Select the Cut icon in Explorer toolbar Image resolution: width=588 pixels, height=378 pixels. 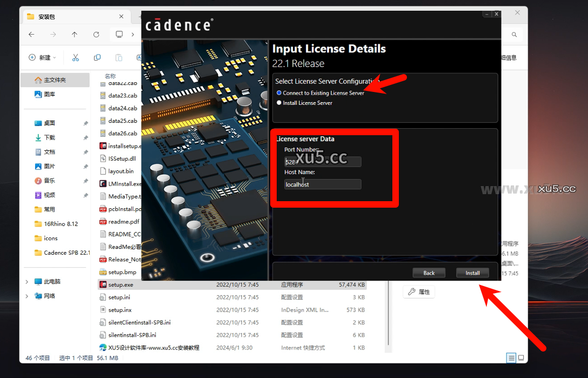(x=76, y=56)
